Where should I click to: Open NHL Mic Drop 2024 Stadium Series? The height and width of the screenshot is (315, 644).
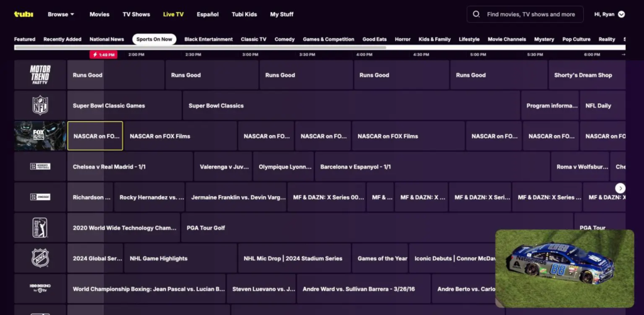pyautogui.click(x=294, y=258)
